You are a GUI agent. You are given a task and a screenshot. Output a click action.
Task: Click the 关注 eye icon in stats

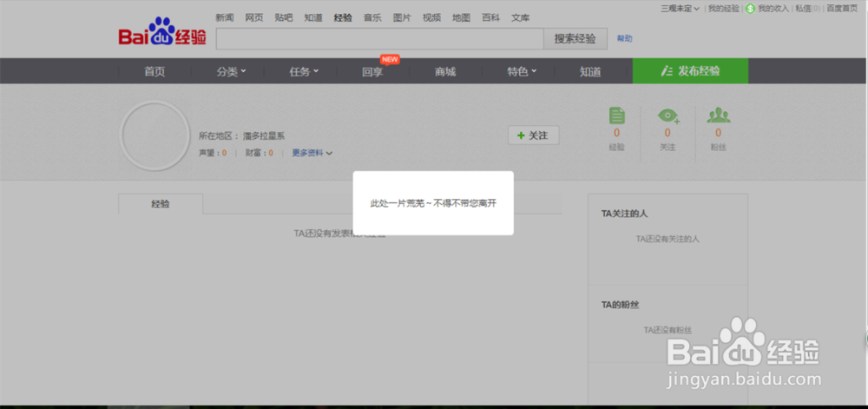[x=668, y=115]
